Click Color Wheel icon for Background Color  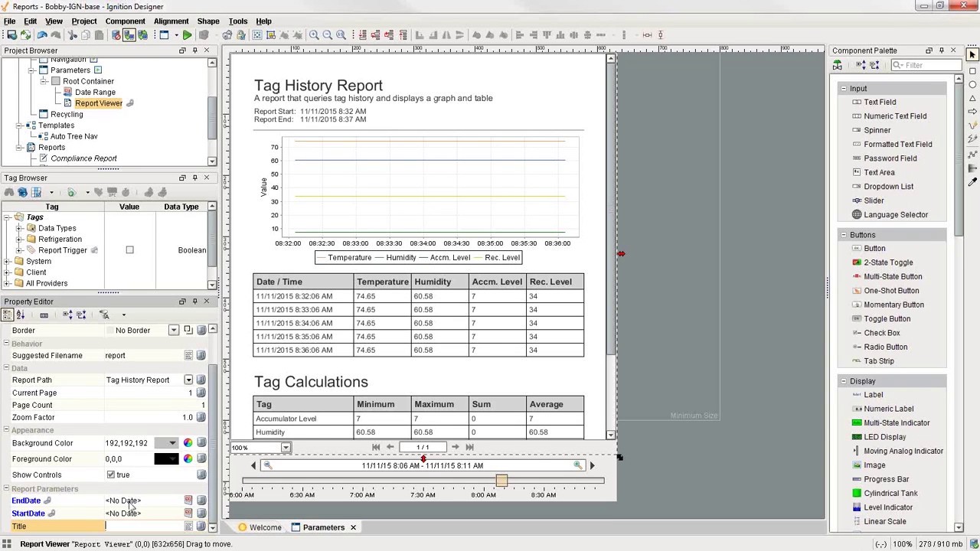pyautogui.click(x=188, y=443)
